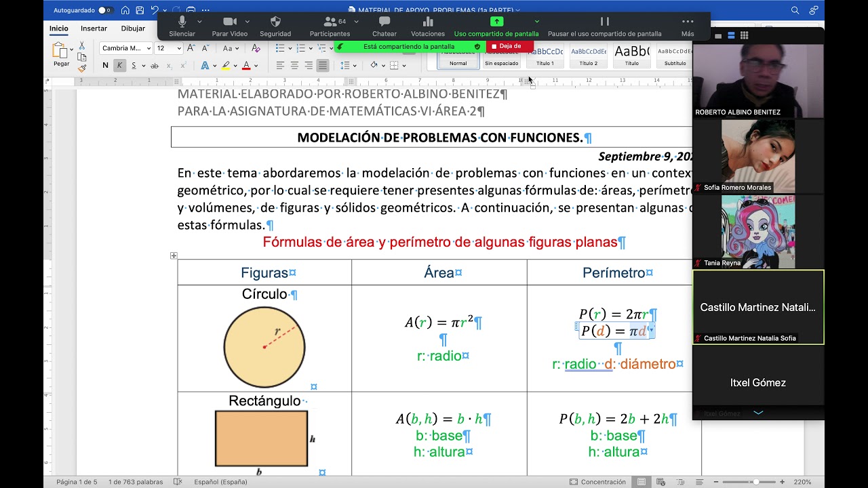The image size is (868, 488).
Task: Open Chatear in Zoom toolbar
Action: (x=384, y=26)
